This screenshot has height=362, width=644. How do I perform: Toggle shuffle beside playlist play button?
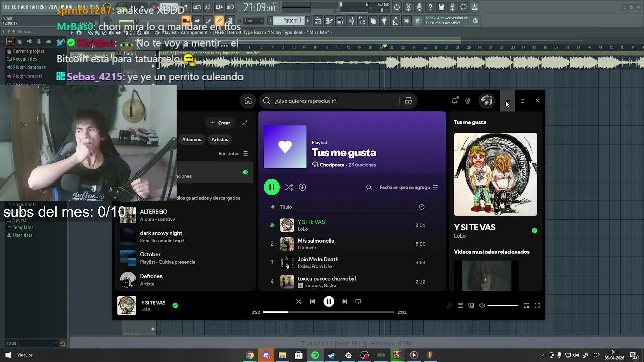point(289,187)
